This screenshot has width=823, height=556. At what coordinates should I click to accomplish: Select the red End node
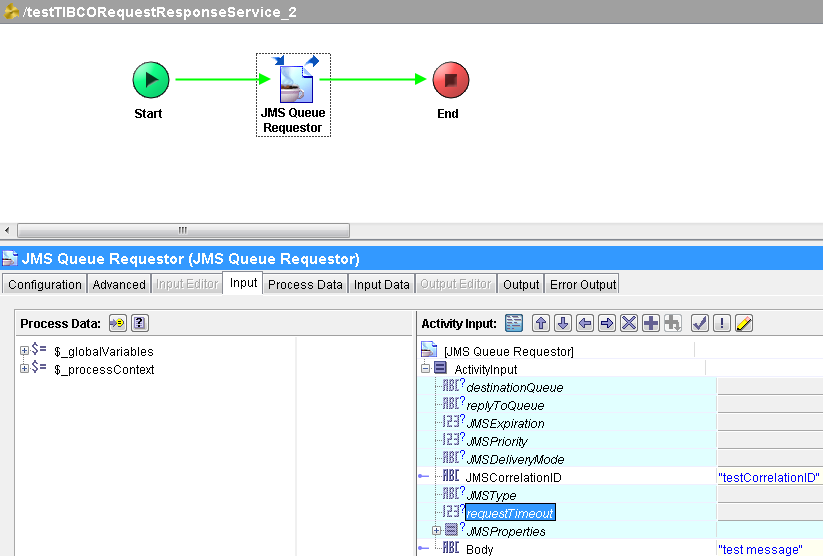click(450, 79)
